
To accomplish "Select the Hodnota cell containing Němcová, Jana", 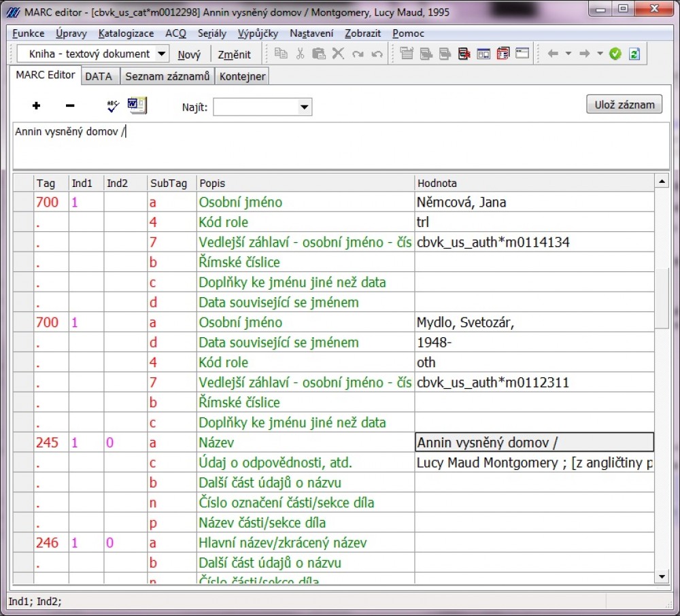I will click(x=534, y=202).
